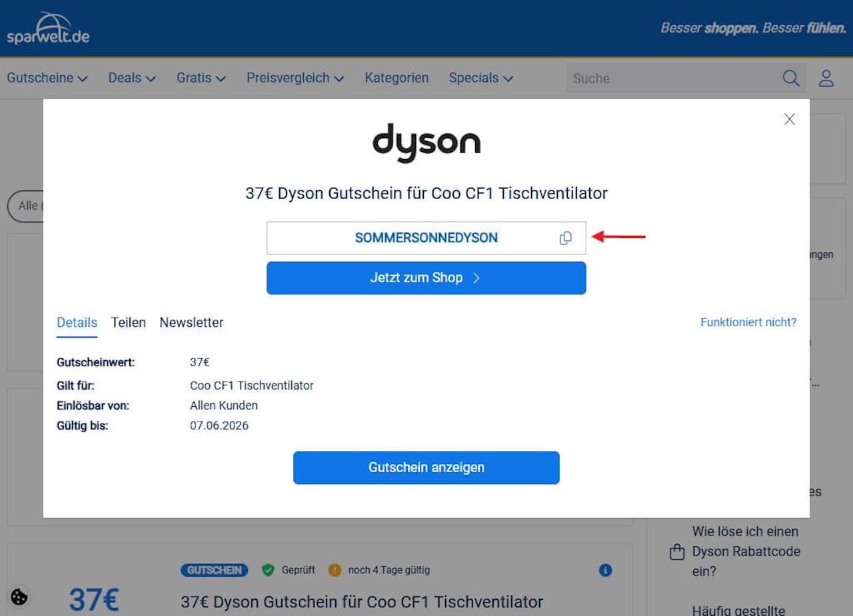This screenshot has width=853, height=616.
Task: Click the 'Geprüft' label
Action: coord(299,570)
